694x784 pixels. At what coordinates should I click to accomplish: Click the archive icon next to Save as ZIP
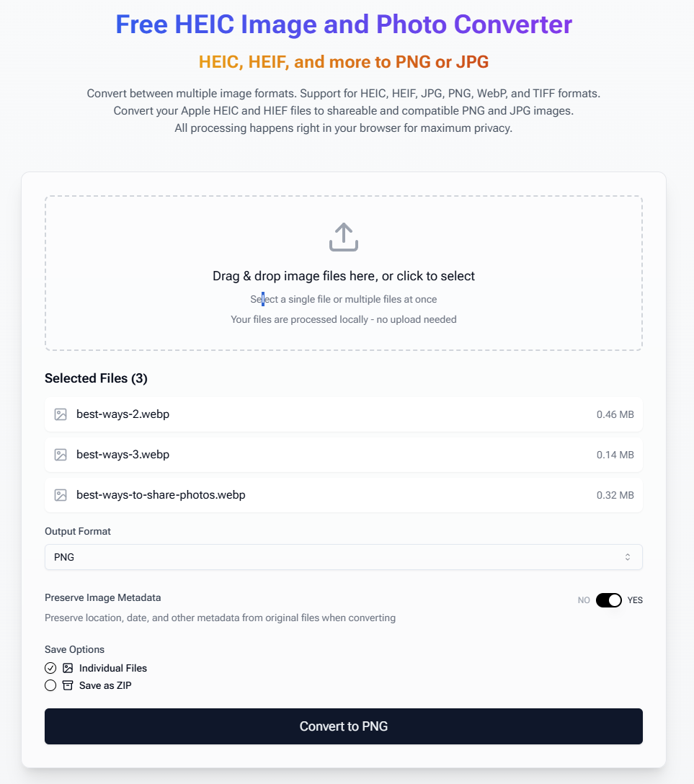[x=67, y=685]
